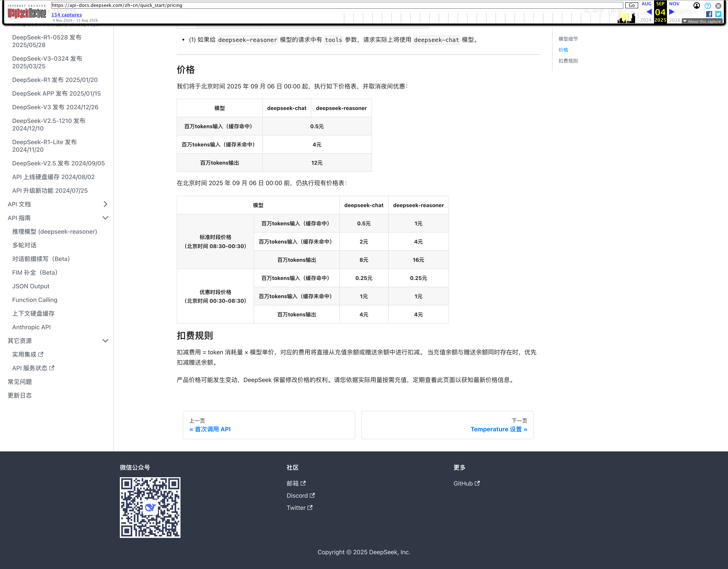728x569 pixels.
Task: Open API 上线硬盘缓存 2024/08/02 item
Action: (53, 177)
